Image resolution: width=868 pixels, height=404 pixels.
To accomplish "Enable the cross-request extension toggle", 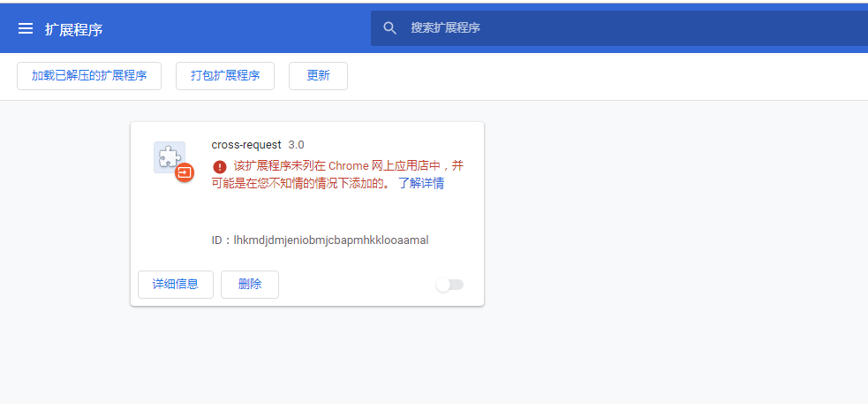I will [449, 285].
